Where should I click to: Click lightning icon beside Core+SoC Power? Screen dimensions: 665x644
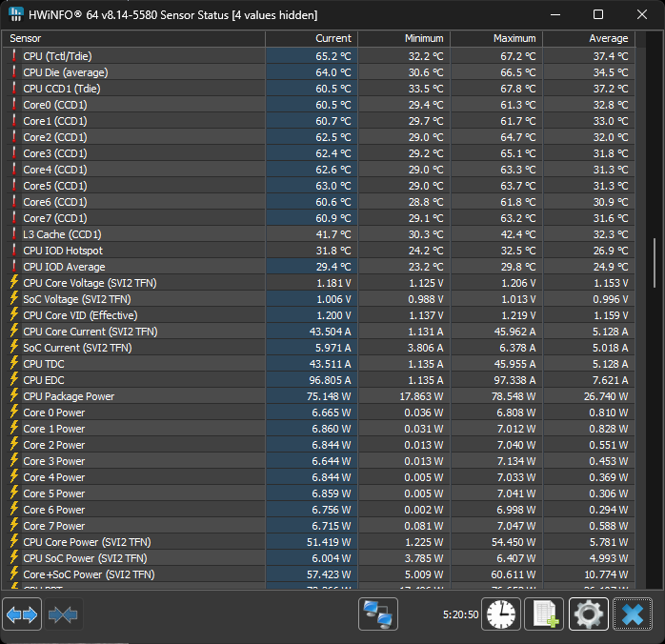(14, 574)
